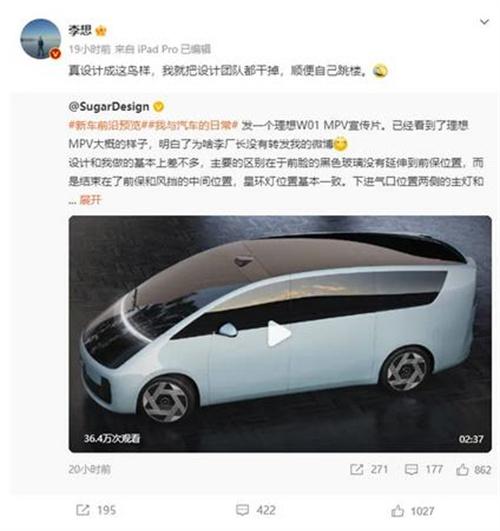The width and height of the screenshot is (500, 531).
Task: Open the car video thumbnail
Action: pos(280,334)
